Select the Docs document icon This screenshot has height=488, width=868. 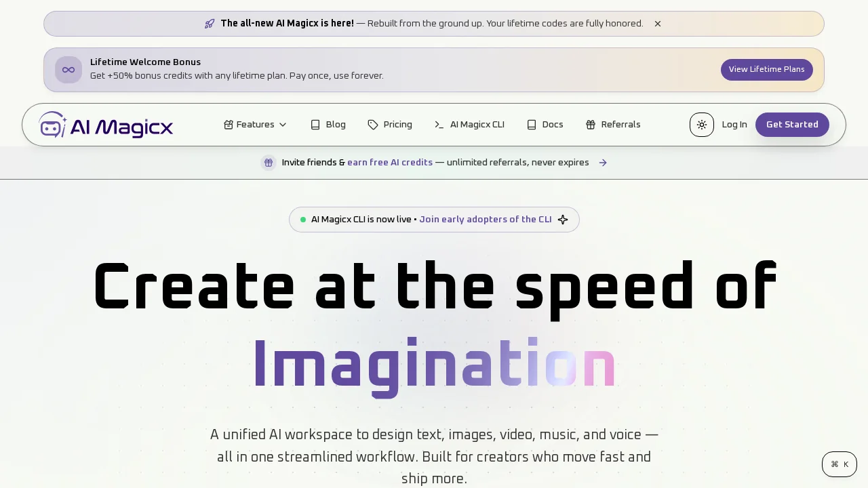531,125
